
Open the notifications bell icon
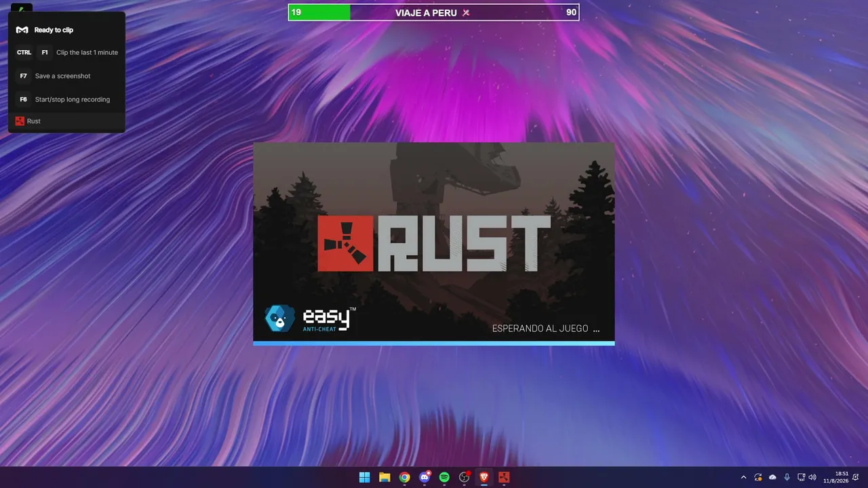pos(856,477)
